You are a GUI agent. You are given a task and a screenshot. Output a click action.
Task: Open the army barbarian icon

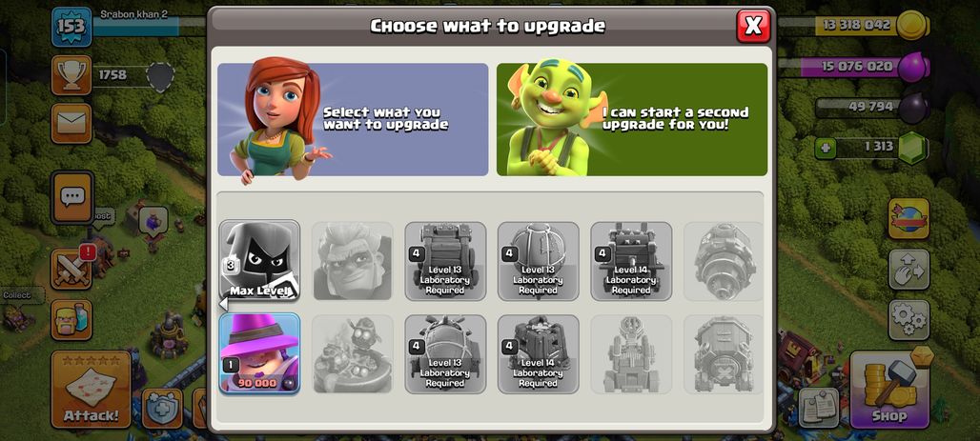(71, 319)
